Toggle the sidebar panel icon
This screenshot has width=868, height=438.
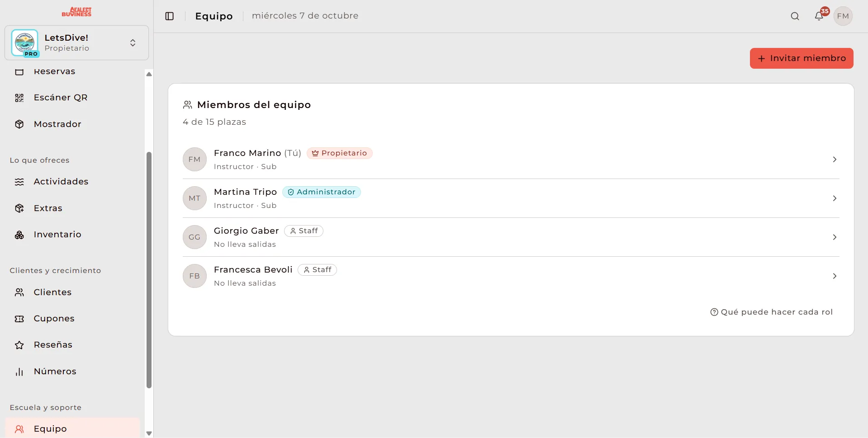click(170, 16)
